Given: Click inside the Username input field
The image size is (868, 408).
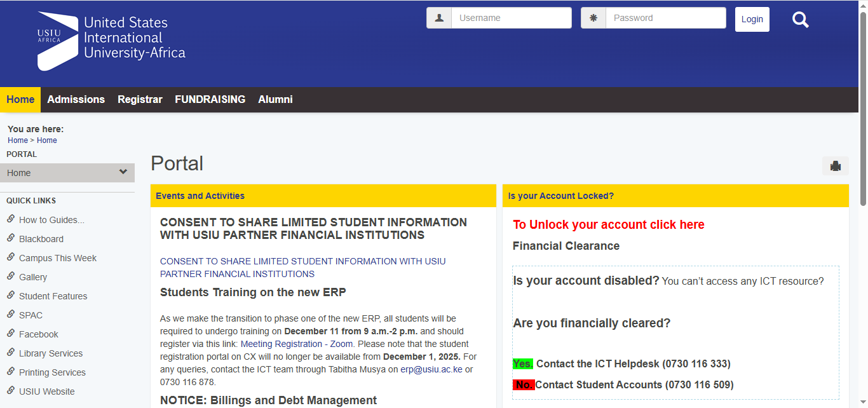Looking at the screenshot, I should click(x=511, y=18).
